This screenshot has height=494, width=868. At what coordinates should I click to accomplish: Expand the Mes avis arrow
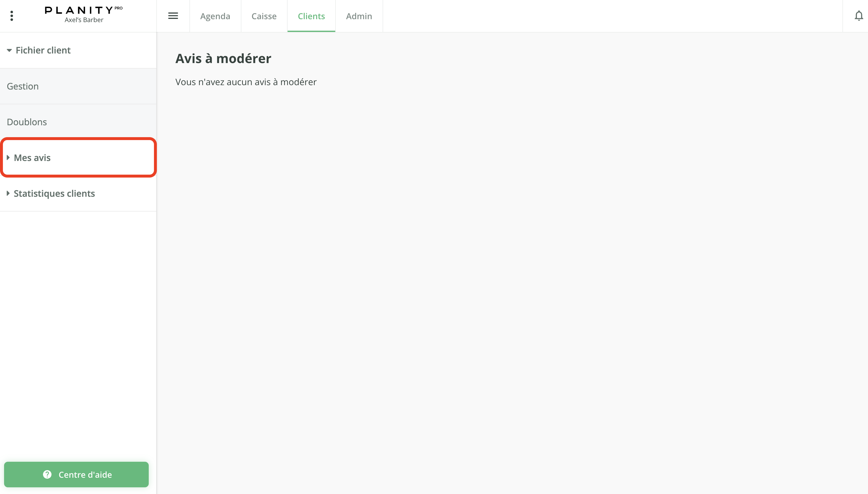pos(8,157)
